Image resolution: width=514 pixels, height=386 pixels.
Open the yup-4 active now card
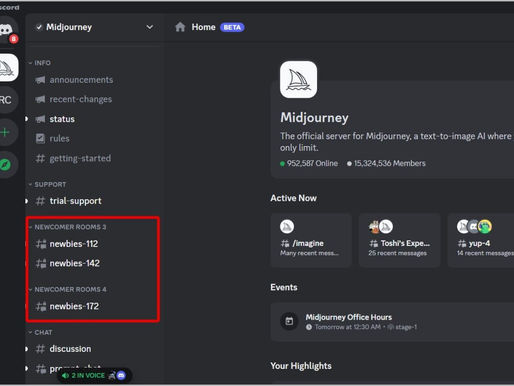point(481,240)
